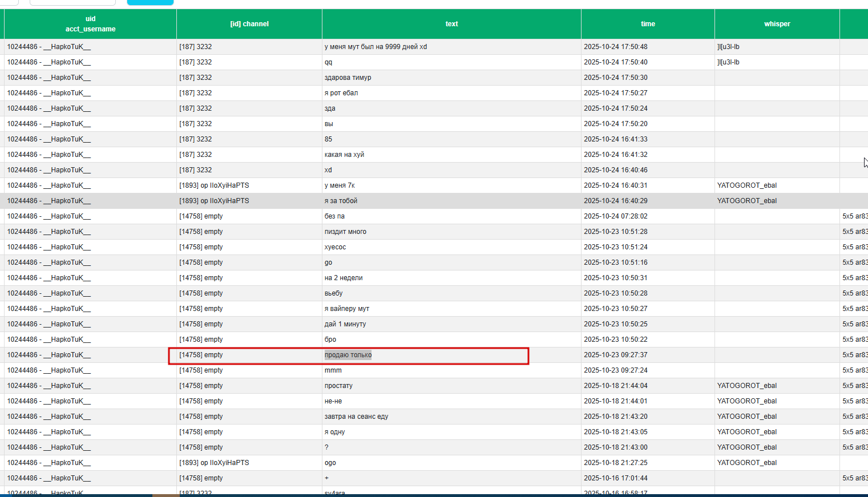
Task: Sort by the "[id] channel" column header
Action: pos(249,24)
